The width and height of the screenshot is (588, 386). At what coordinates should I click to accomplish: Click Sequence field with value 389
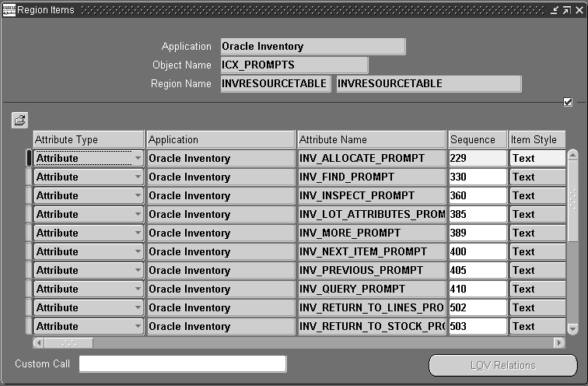pyautogui.click(x=478, y=233)
